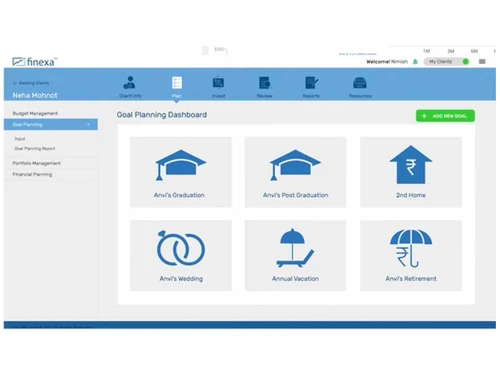Click the Add New Goal button
The height and width of the screenshot is (375, 500).
445,116
